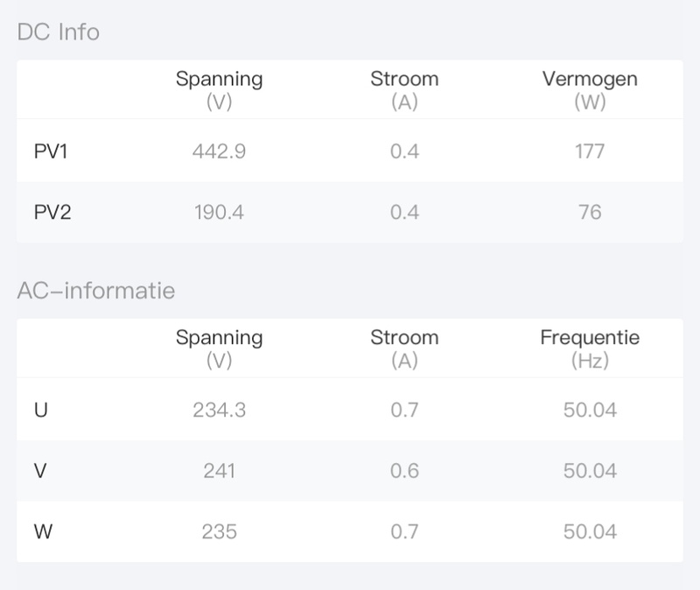This screenshot has height=590, width=700.
Task: Select the PV2 row label
Action: tap(52, 212)
